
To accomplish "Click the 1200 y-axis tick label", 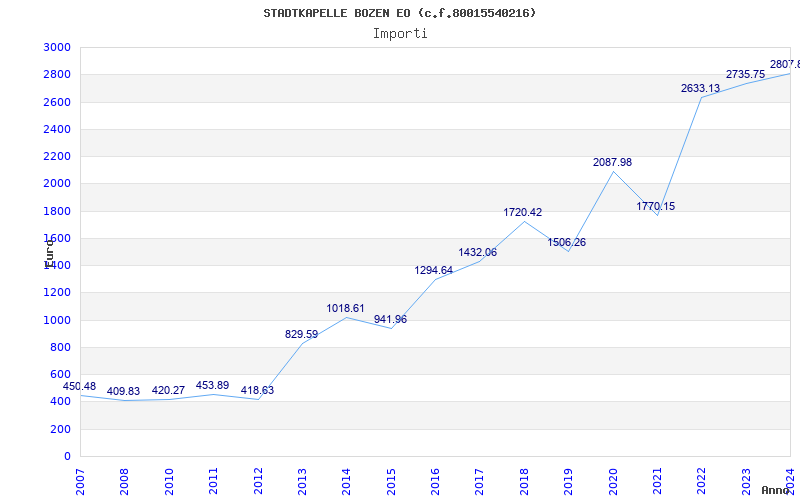I will (57, 292).
